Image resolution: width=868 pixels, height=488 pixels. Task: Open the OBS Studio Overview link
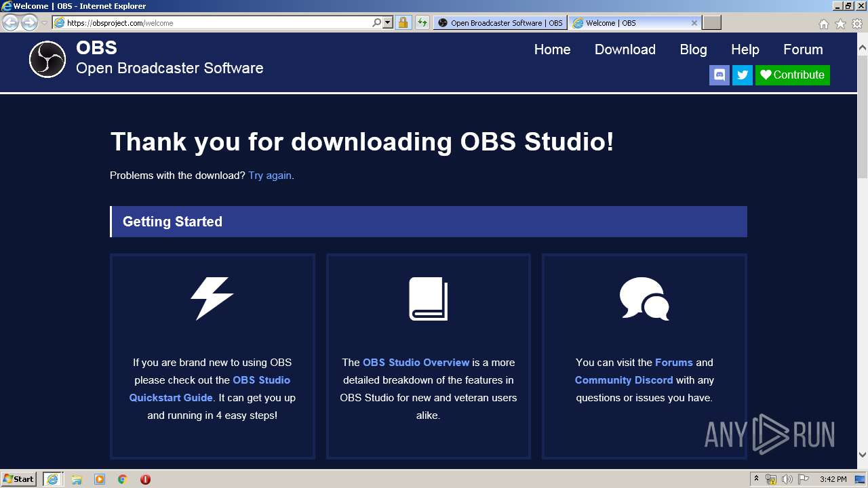416,363
